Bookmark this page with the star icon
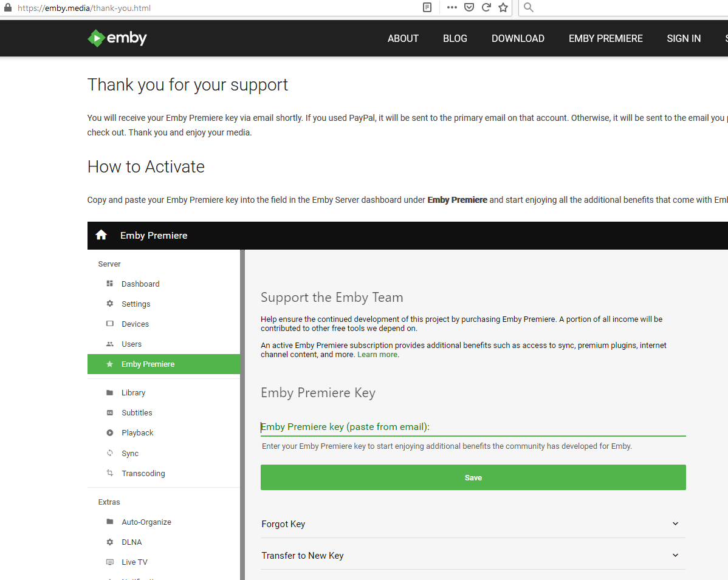 (x=503, y=7)
